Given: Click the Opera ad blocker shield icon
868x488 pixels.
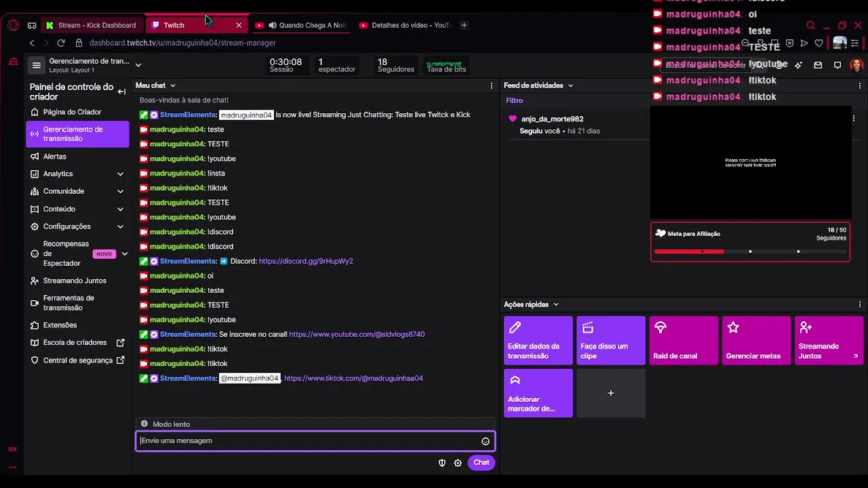Looking at the screenshot, I should (x=789, y=43).
